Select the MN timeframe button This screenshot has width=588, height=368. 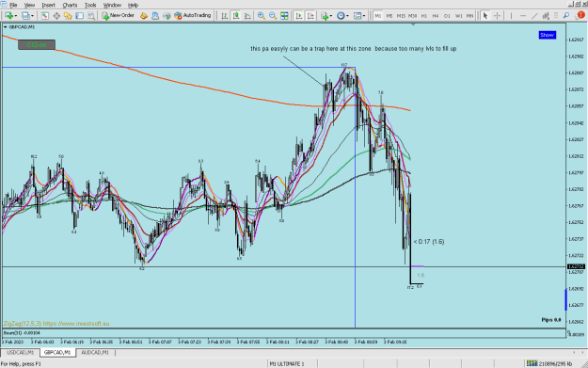469,16
